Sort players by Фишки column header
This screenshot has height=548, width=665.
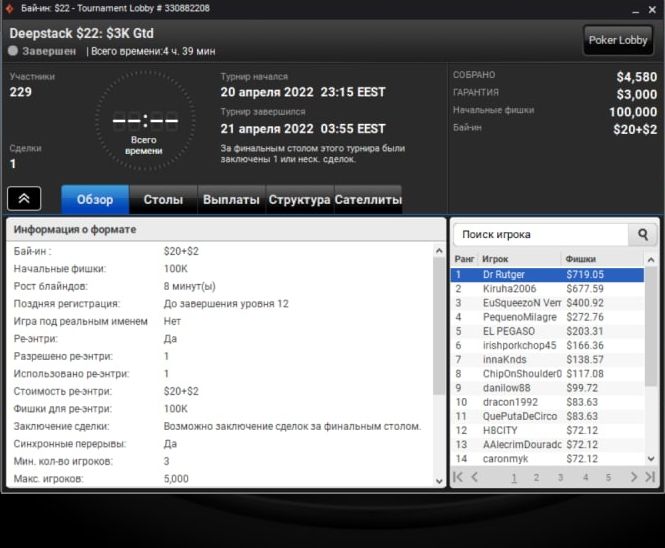pos(602,259)
